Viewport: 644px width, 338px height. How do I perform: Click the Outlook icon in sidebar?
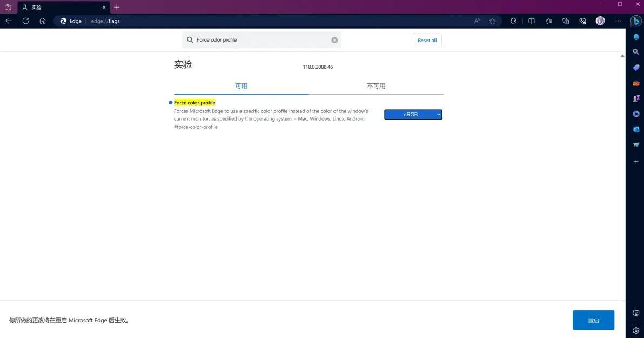pos(636,129)
